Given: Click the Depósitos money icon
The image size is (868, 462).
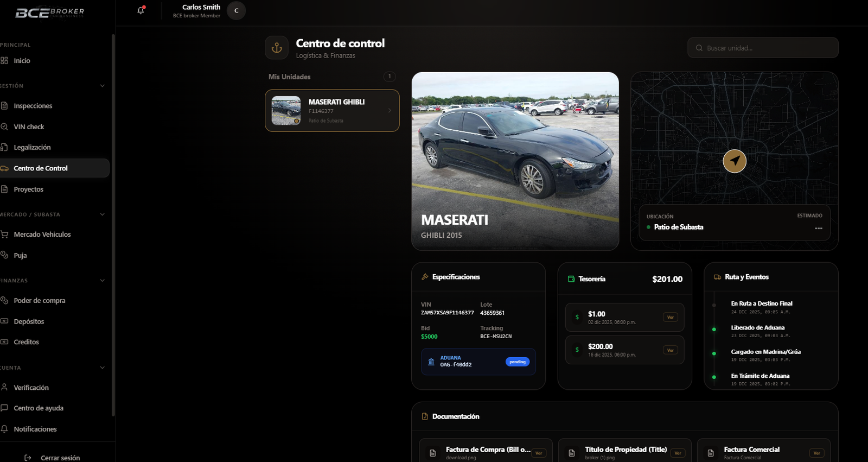Looking at the screenshot, I should click(4, 321).
